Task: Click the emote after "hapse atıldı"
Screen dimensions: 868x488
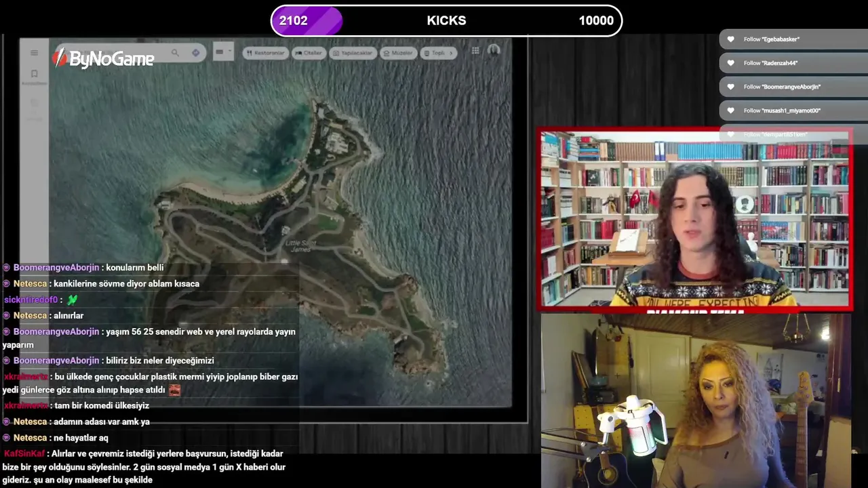Action: pos(174,390)
